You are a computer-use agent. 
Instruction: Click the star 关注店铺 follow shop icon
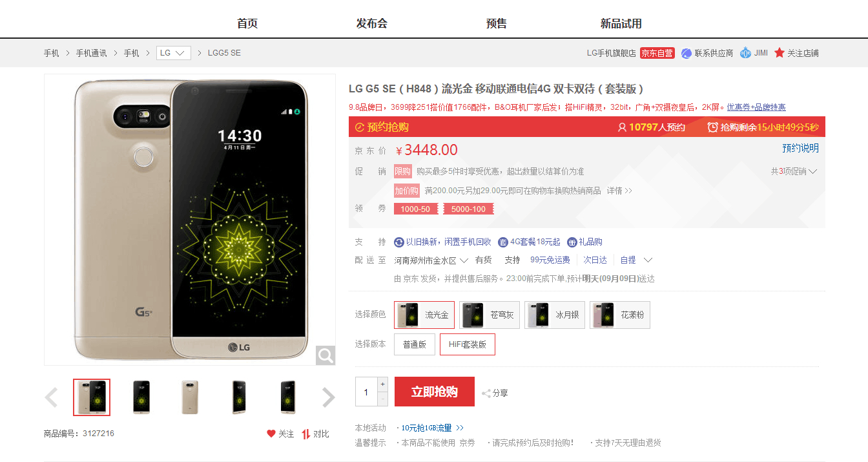(x=780, y=53)
